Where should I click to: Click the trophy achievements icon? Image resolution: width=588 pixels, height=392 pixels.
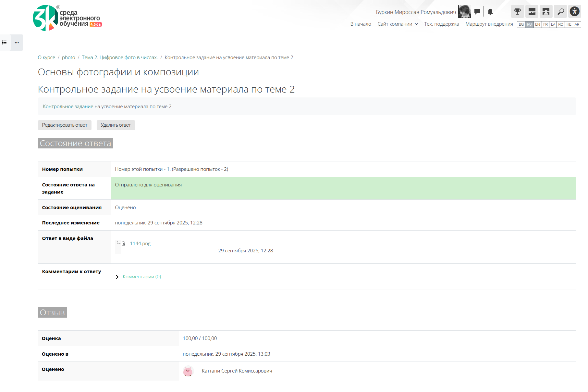tap(517, 12)
